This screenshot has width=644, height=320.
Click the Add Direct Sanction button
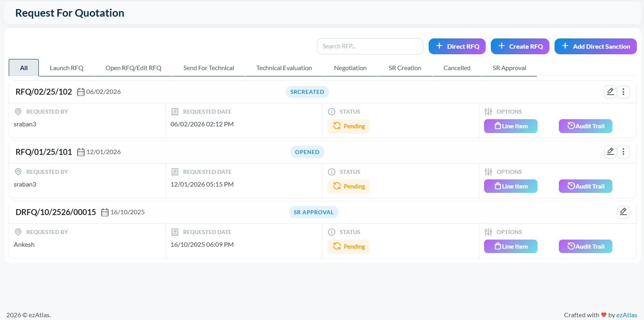(x=595, y=46)
